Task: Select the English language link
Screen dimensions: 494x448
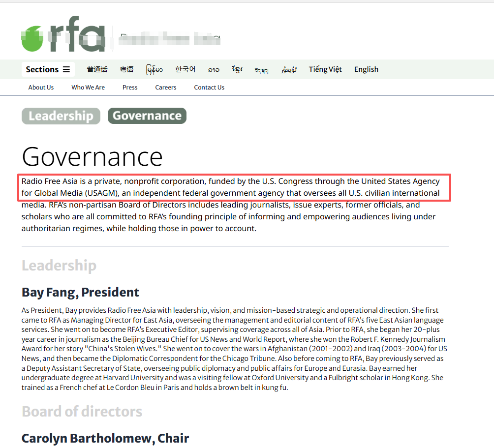Action: click(x=366, y=69)
